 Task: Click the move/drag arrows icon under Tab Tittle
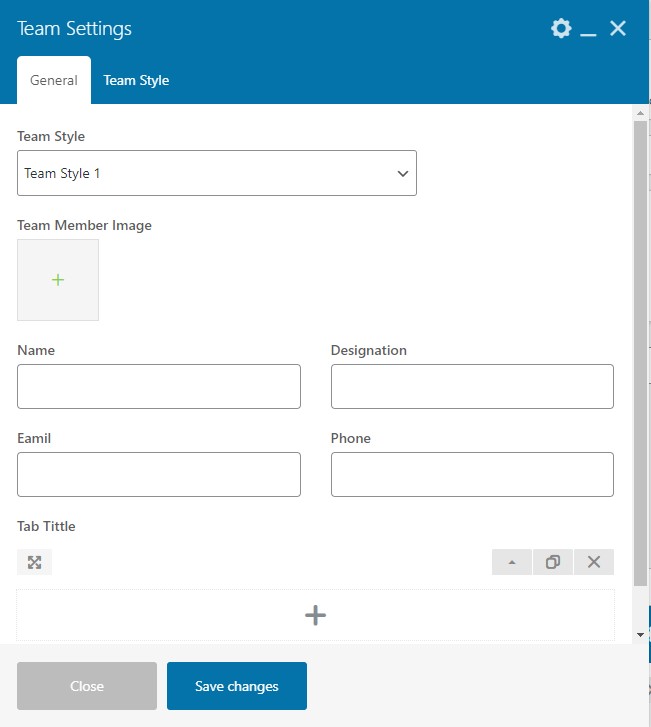tap(35, 562)
